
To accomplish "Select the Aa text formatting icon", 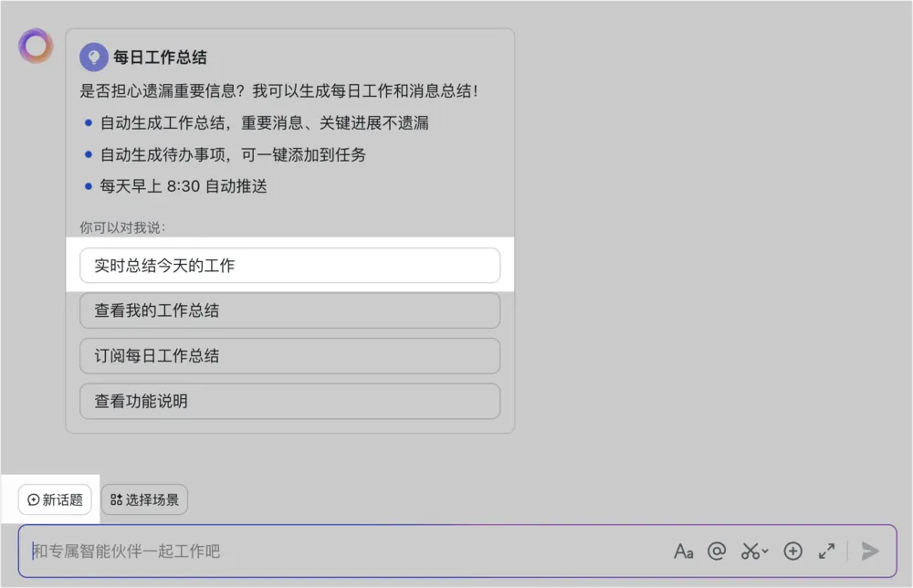I will pos(684,551).
